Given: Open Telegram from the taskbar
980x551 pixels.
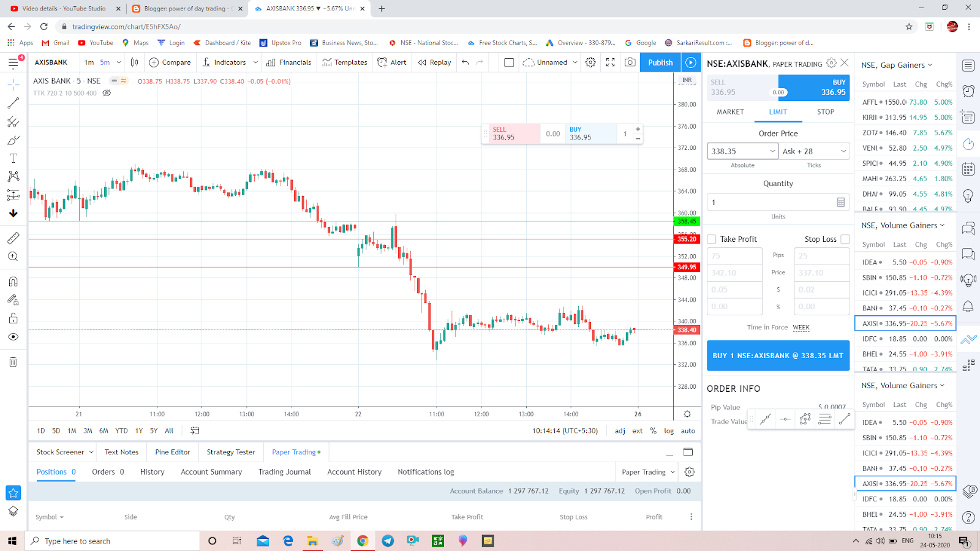Looking at the screenshot, I should (388, 541).
